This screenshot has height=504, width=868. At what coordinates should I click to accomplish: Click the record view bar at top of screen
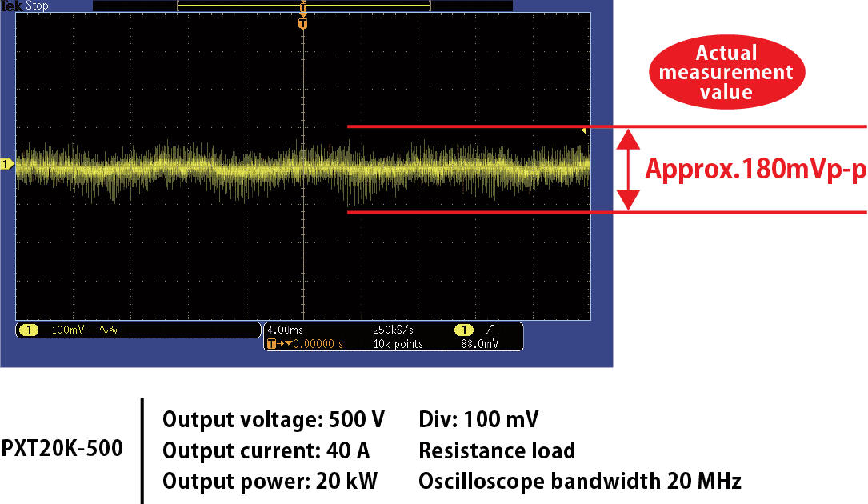(x=302, y=6)
